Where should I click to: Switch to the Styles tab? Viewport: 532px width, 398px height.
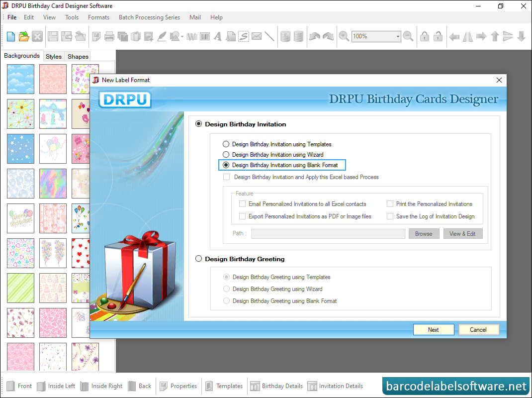pos(54,56)
